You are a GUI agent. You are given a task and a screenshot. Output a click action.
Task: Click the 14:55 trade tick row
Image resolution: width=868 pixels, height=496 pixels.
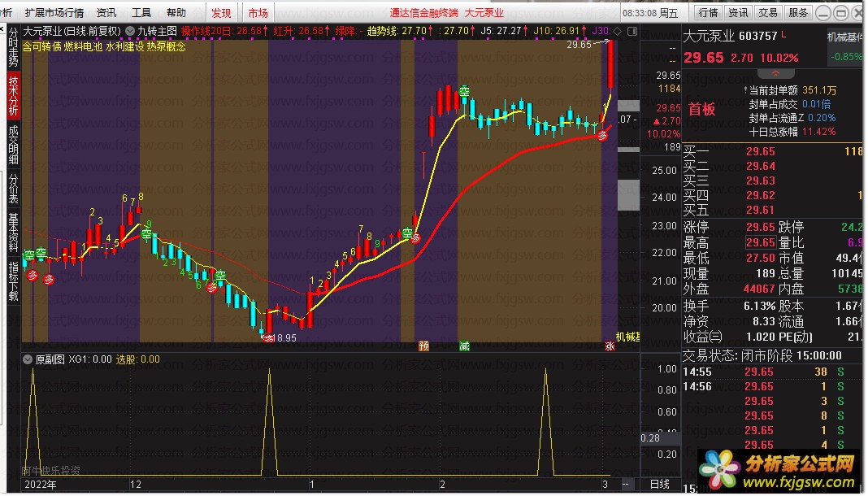click(772, 372)
